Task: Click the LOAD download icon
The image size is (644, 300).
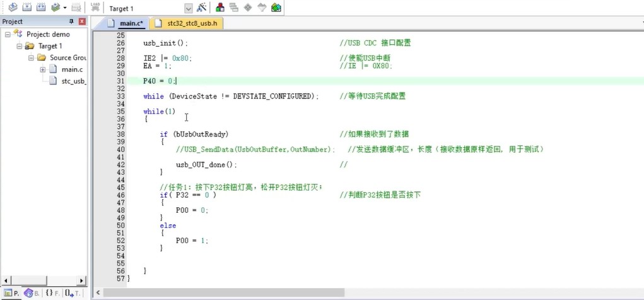Action: pyautogui.click(x=95, y=7)
